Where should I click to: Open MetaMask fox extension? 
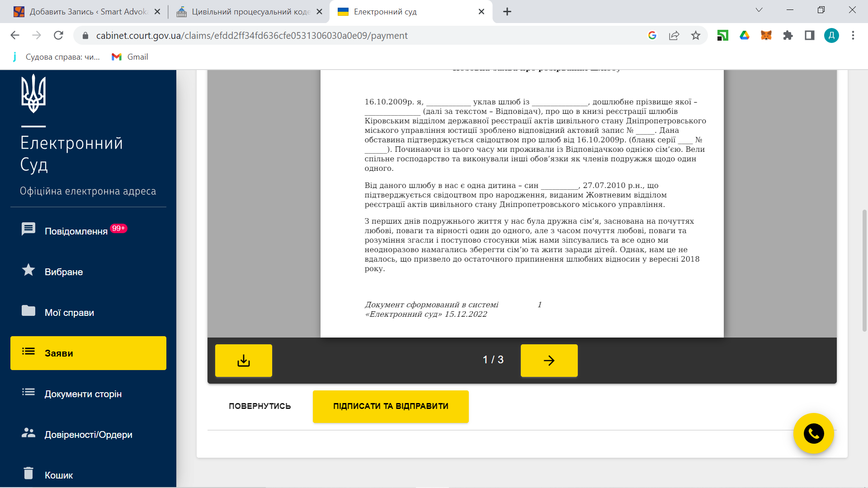pyautogui.click(x=766, y=35)
